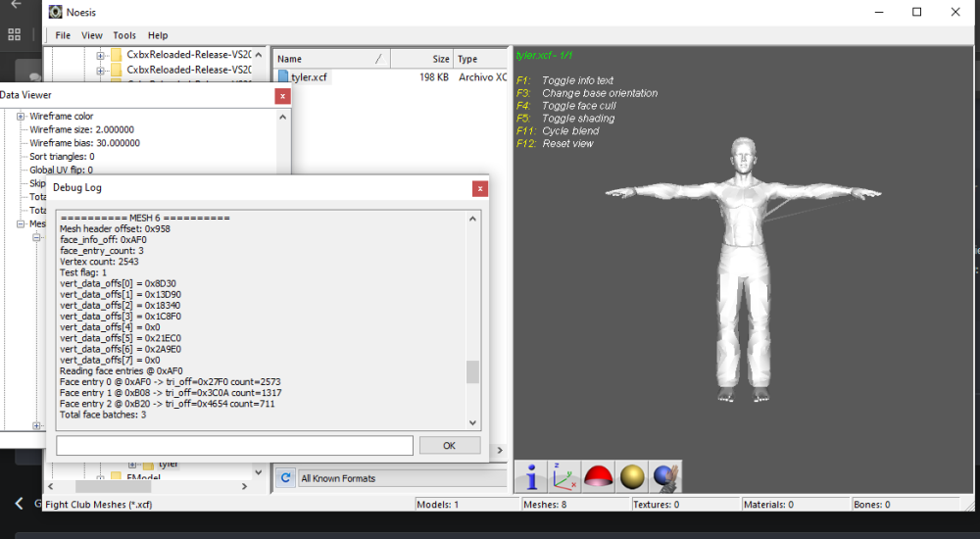Click the yellow sphere icon in viewport toolbar

click(632, 477)
